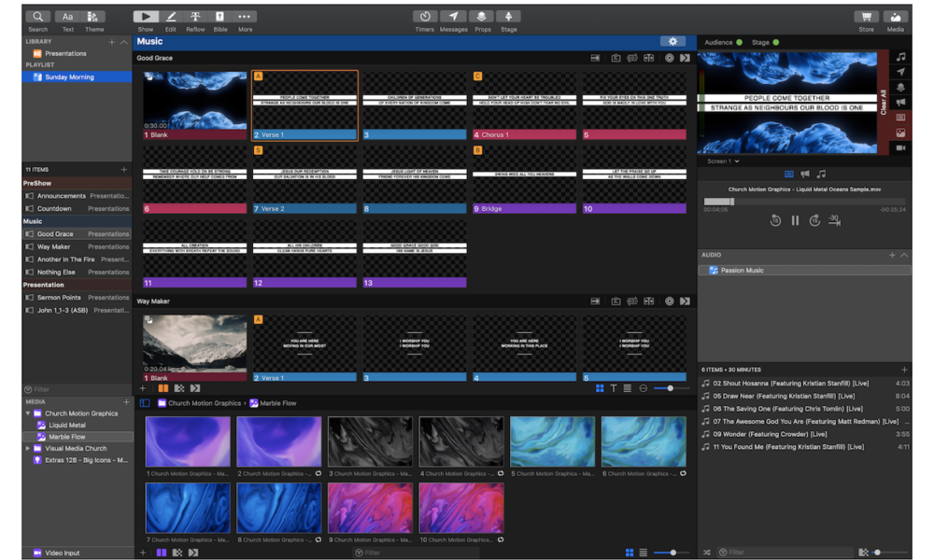Clear the messages layer with paper-plane icon
This screenshot has height=560, width=934.
click(900, 72)
